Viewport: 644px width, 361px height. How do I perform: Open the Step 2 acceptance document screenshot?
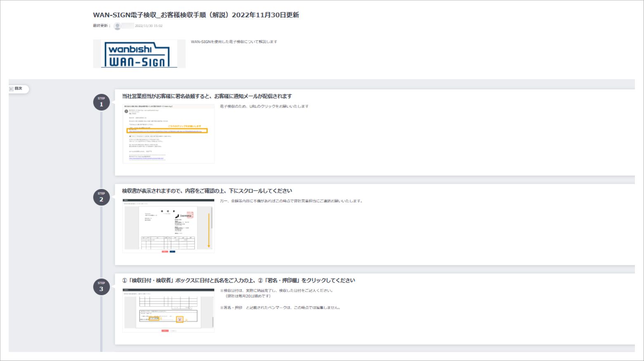pyautogui.click(x=168, y=226)
